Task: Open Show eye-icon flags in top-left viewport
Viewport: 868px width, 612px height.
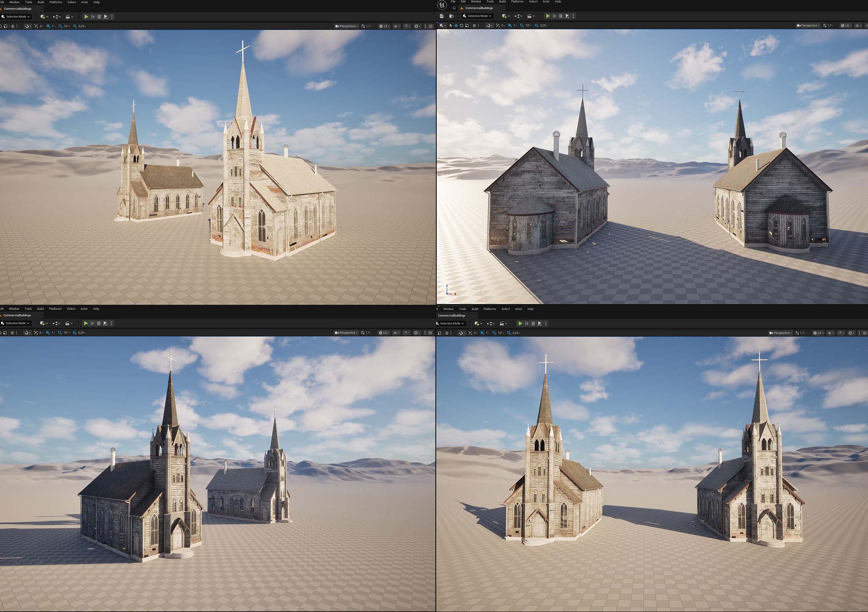Action: 397,26
